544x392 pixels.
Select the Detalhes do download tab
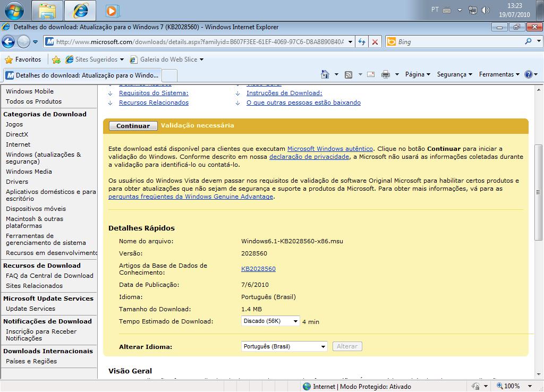[x=82, y=75]
